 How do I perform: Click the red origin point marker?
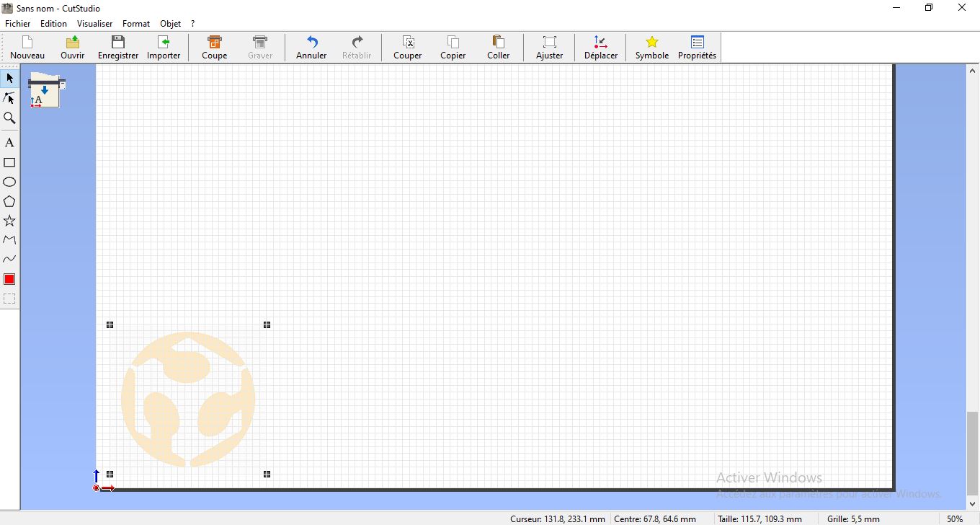(x=97, y=488)
